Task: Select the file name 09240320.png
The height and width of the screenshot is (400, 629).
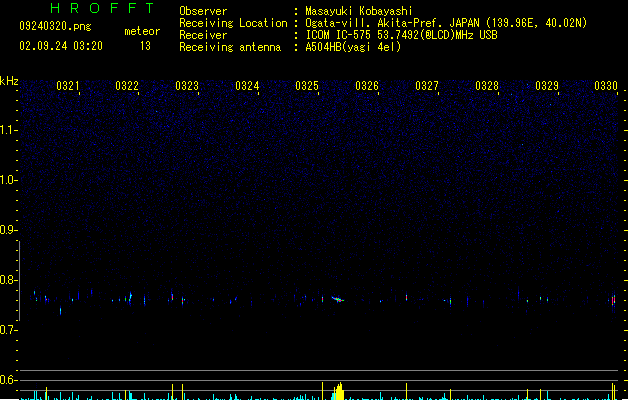Action: click(x=55, y=26)
